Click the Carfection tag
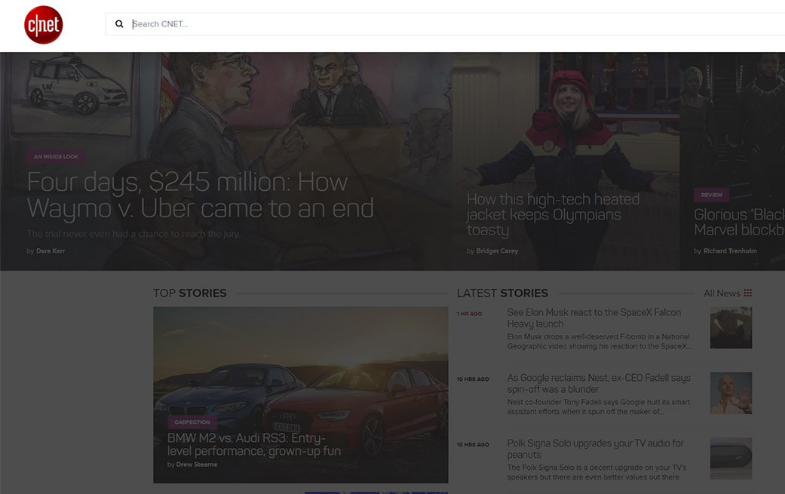The width and height of the screenshot is (785, 494). [x=192, y=422]
